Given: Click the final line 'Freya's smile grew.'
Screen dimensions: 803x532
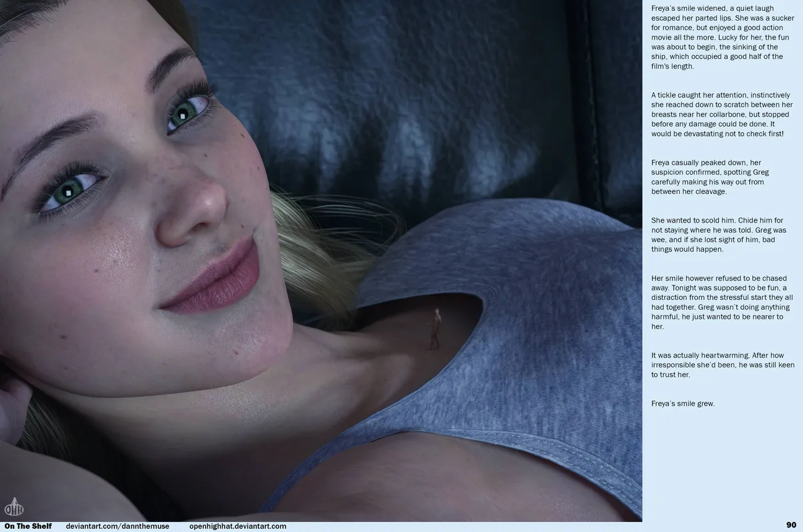Looking at the screenshot, I should click(683, 403).
